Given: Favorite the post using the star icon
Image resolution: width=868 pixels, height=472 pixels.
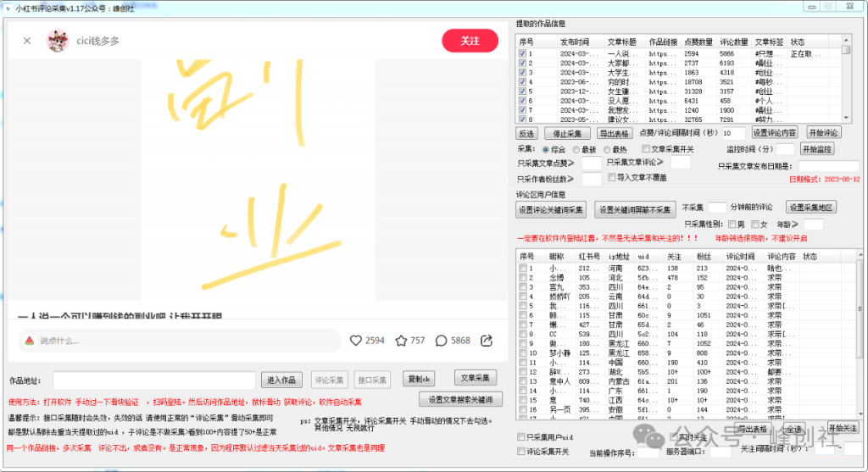Looking at the screenshot, I should (401, 341).
